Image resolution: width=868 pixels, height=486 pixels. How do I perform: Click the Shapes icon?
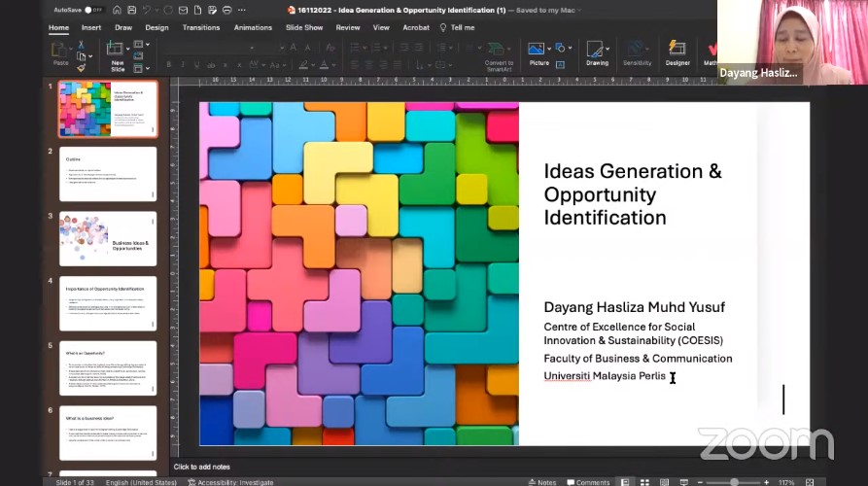[x=560, y=49]
